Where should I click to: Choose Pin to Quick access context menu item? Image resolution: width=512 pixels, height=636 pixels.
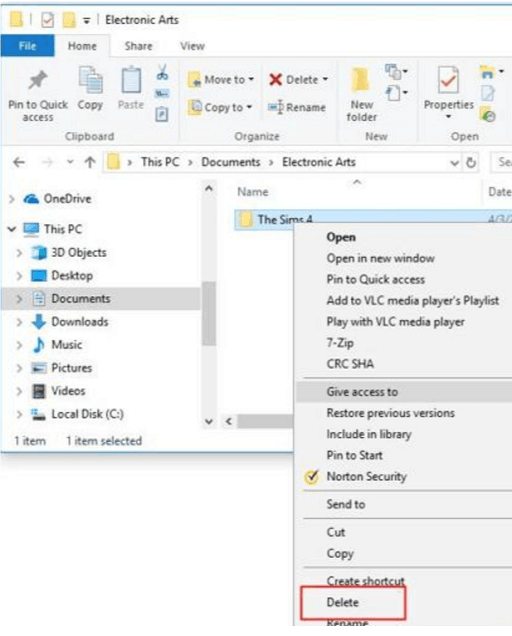[x=376, y=279]
